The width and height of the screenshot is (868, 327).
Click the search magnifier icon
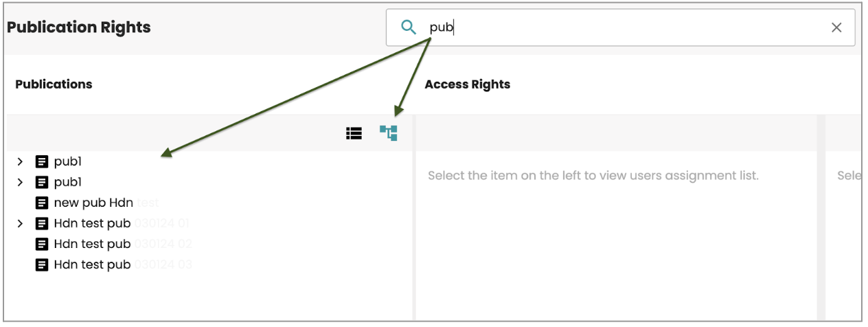click(x=409, y=27)
